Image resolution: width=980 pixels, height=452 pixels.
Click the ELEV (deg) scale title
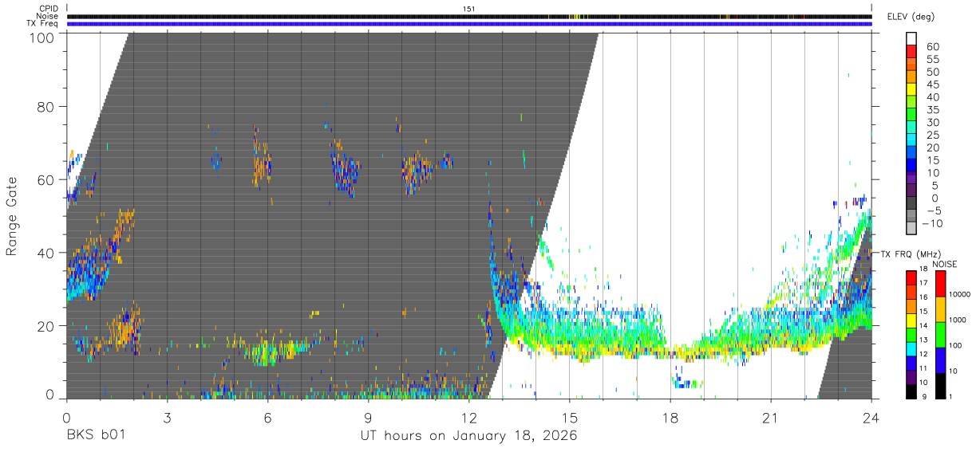911,17
